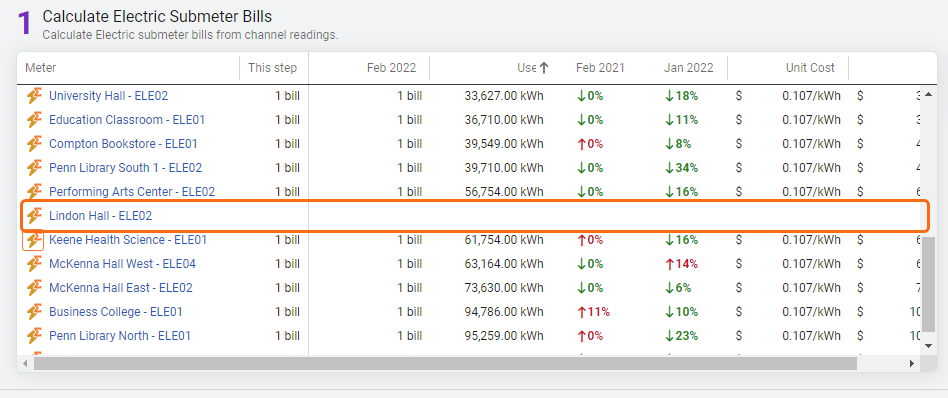Click Calculate Electric Submeter Bills heading
The height and width of the screenshot is (398, 948).
[157, 16]
